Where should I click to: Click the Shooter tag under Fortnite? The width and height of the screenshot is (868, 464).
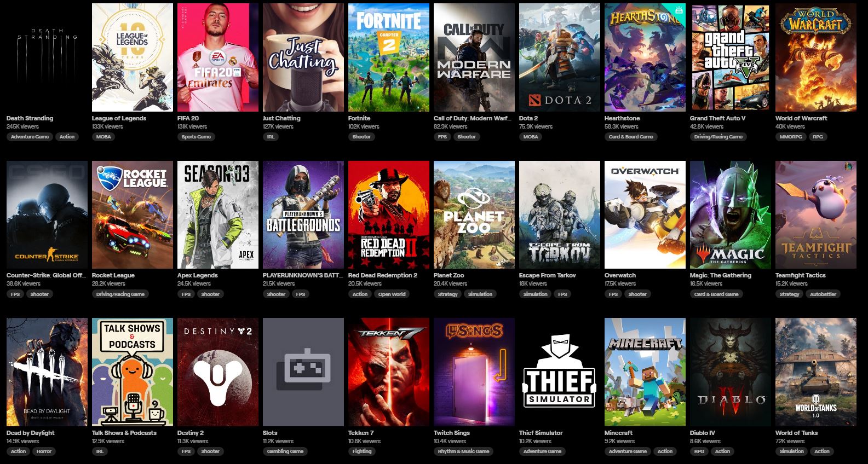361,137
